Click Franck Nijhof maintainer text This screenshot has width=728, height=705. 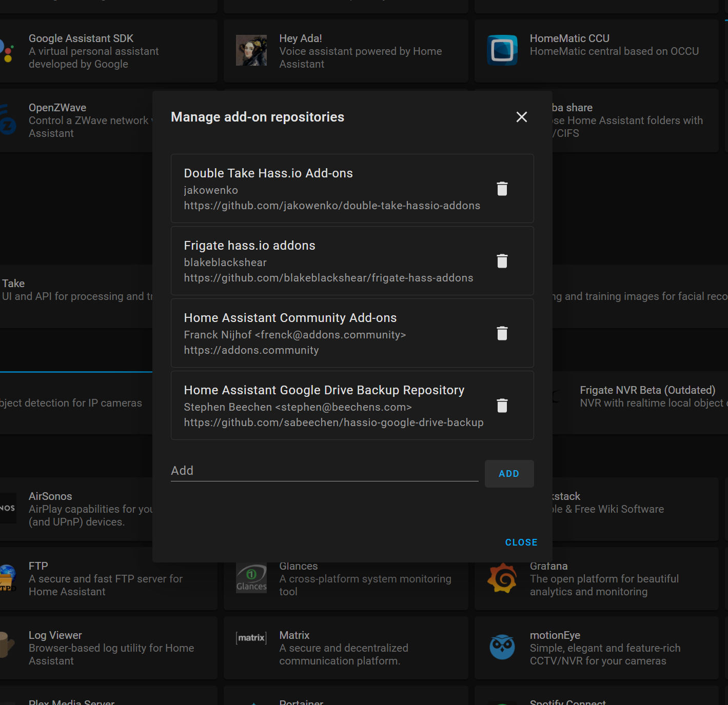coord(295,335)
